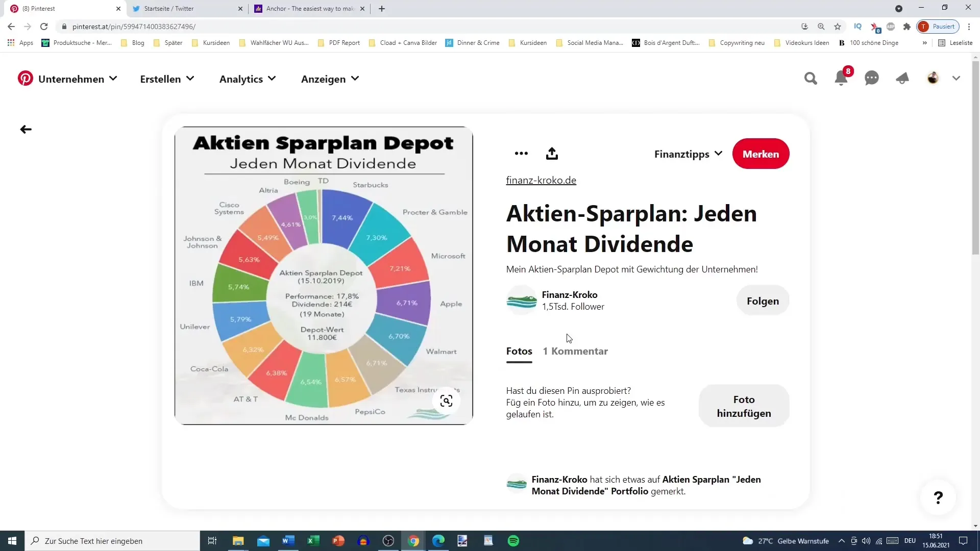This screenshot has width=980, height=551.
Task: Open the Finanz-Kroko profile name link
Action: [x=570, y=294]
